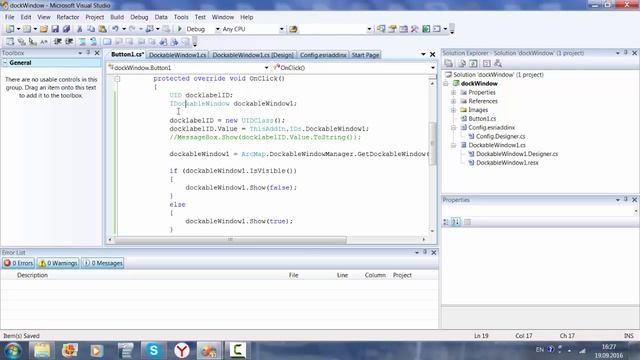Select Alphabetical sort in Properties panel
The width and height of the screenshot is (640, 360).
tap(456, 222)
